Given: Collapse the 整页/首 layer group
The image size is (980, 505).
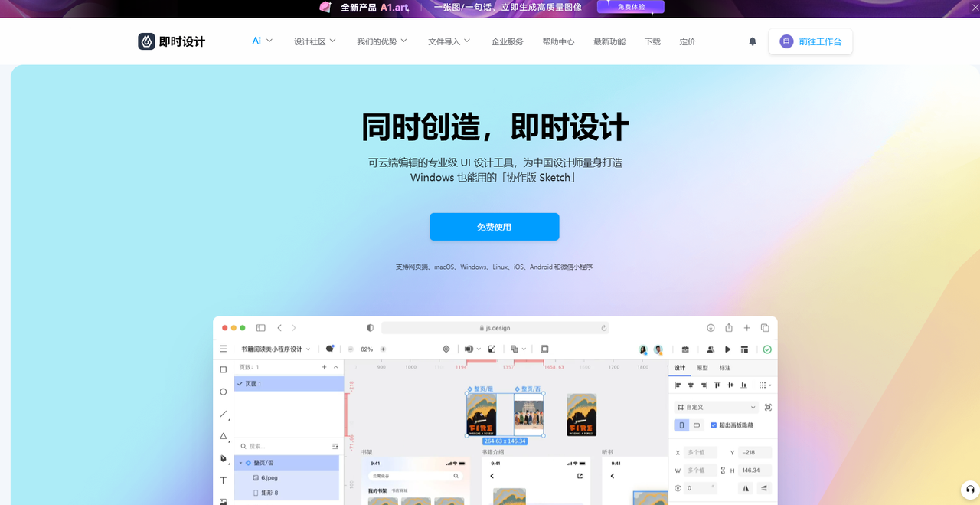Looking at the screenshot, I should (x=240, y=462).
